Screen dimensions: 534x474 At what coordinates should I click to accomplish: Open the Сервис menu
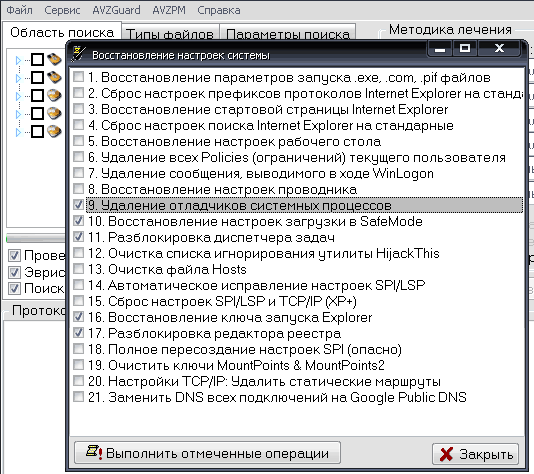coord(62,10)
